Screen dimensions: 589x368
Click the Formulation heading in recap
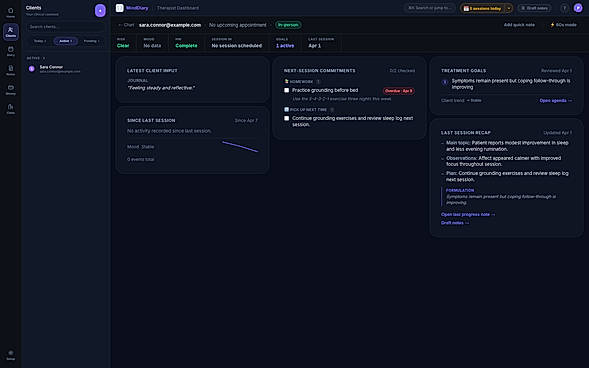click(460, 190)
